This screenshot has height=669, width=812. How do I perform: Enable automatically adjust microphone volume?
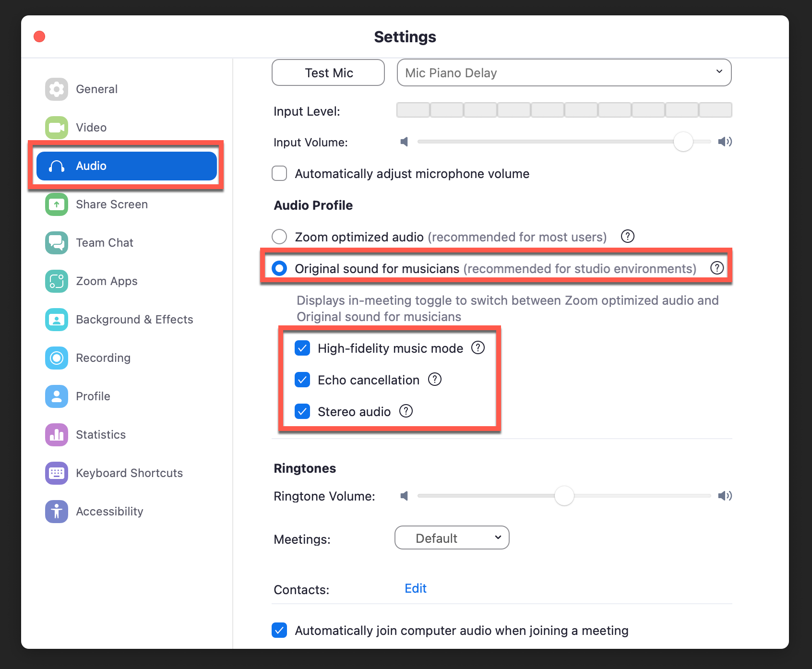coord(279,173)
